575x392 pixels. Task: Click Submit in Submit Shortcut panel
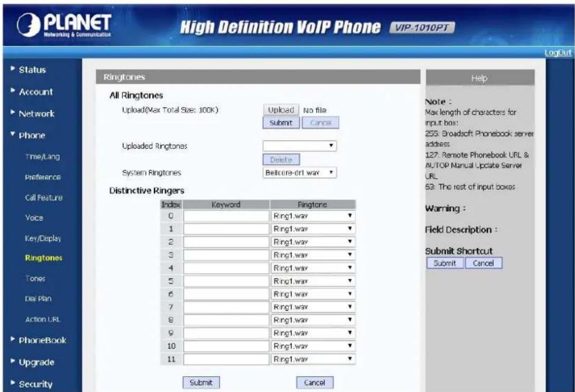pyautogui.click(x=445, y=263)
